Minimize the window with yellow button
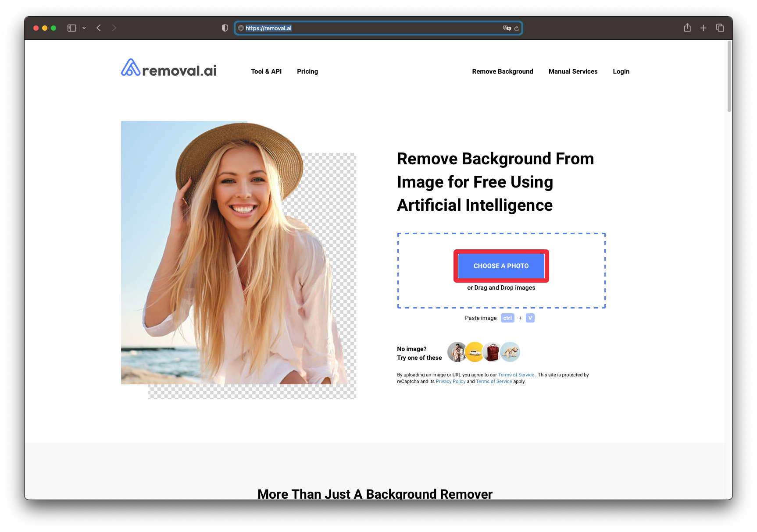This screenshot has width=757, height=532. (45, 28)
